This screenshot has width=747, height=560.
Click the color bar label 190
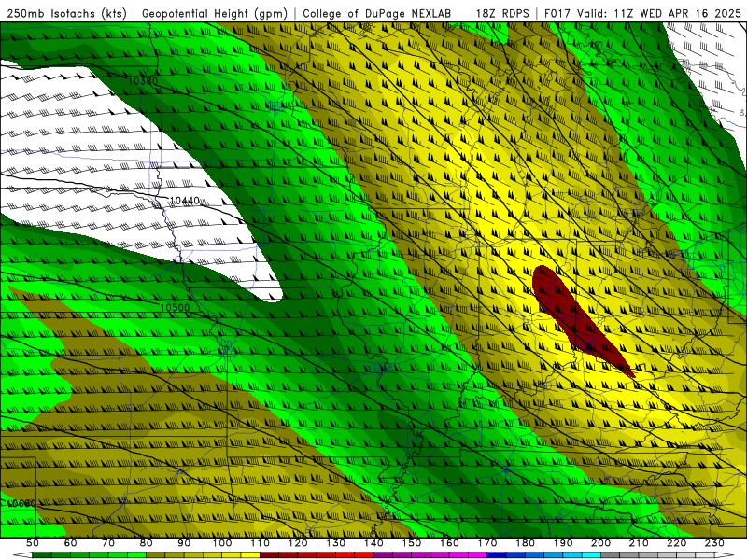pos(564,543)
